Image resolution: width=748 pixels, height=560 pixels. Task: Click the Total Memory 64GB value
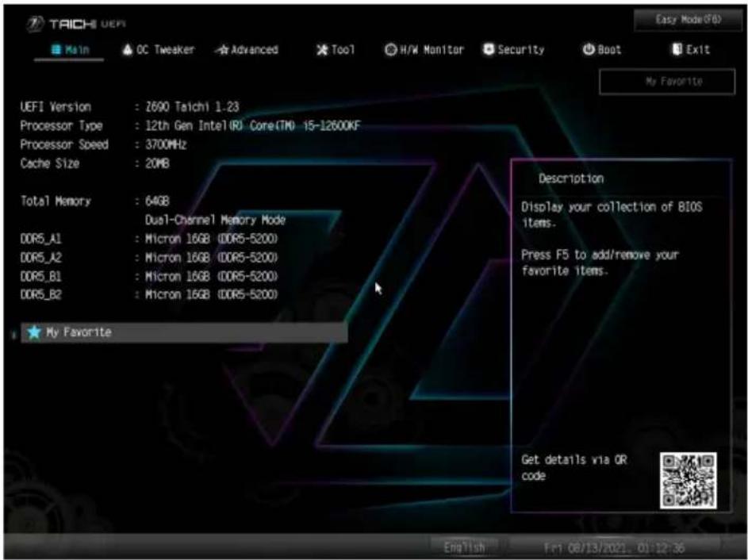click(x=157, y=201)
